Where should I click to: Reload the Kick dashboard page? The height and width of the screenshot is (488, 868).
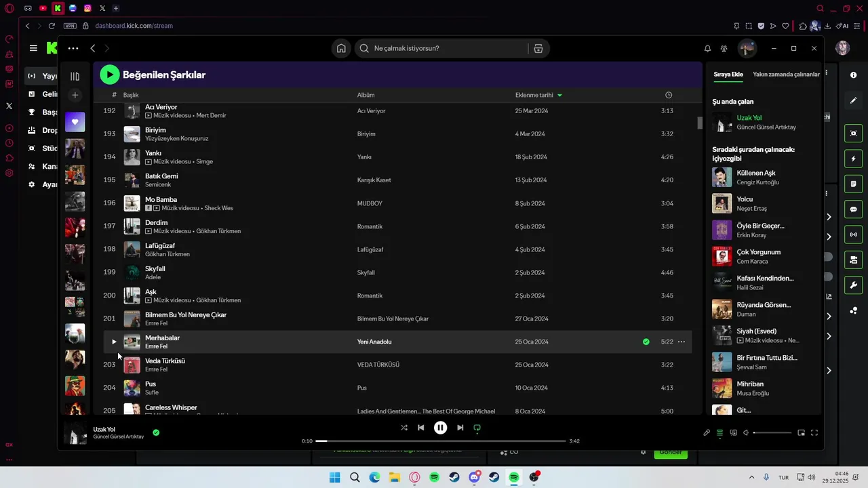[x=52, y=26]
